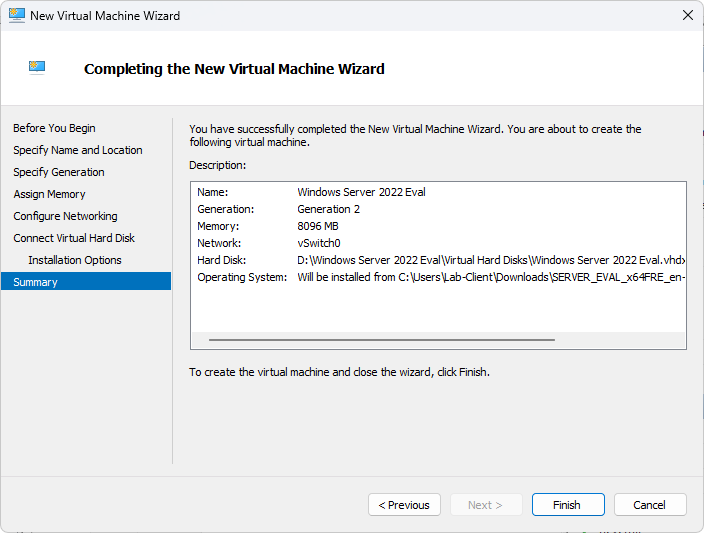Click the virtual machine header icon
This screenshot has width=704, height=533.
pos(37,68)
